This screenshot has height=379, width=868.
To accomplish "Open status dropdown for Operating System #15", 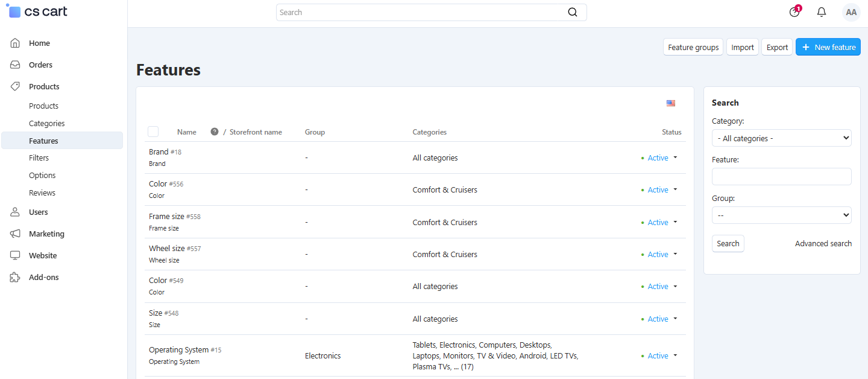I will point(675,355).
